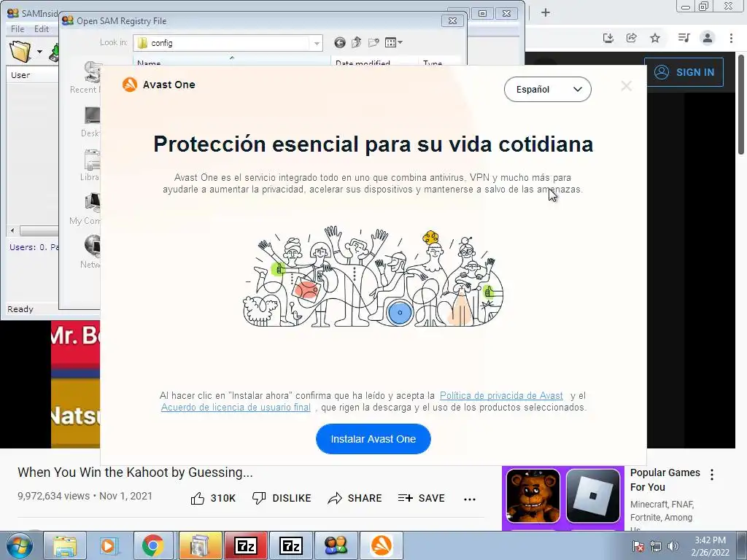
Task: Select My Computer in the Open dialog sidebar
Action: pos(85,209)
